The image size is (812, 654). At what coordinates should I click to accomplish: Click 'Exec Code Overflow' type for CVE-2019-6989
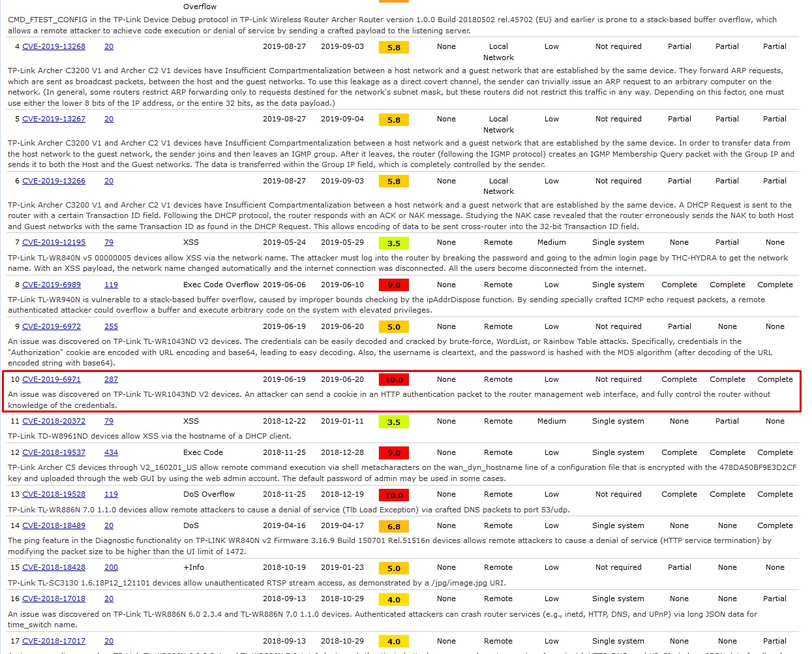tap(221, 285)
